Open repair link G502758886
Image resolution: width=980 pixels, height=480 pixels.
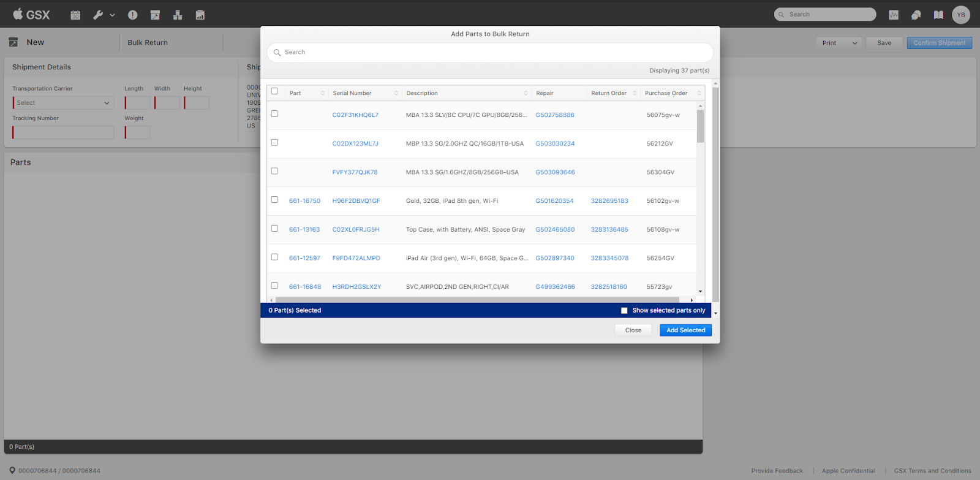click(x=555, y=115)
